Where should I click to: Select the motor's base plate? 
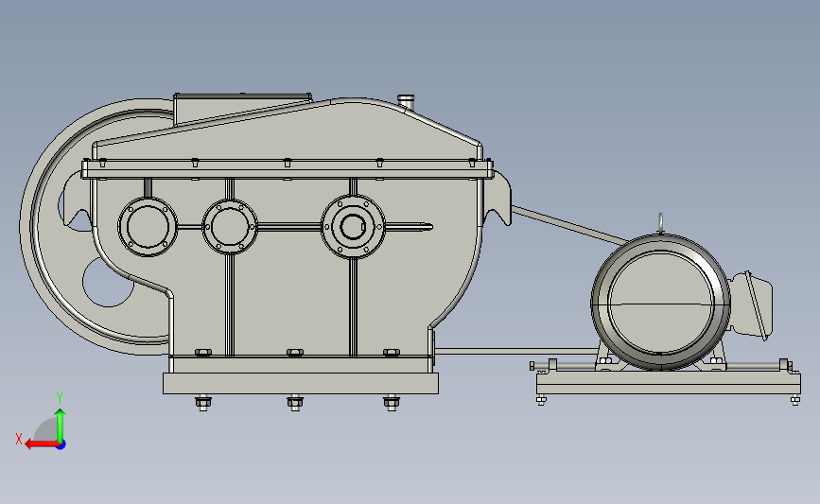pyautogui.click(x=669, y=383)
